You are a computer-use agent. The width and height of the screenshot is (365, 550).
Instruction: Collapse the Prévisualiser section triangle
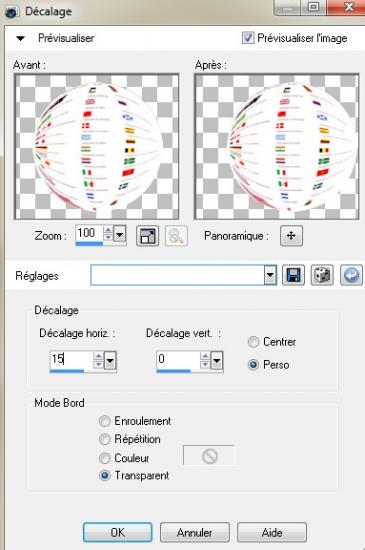[x=21, y=38]
